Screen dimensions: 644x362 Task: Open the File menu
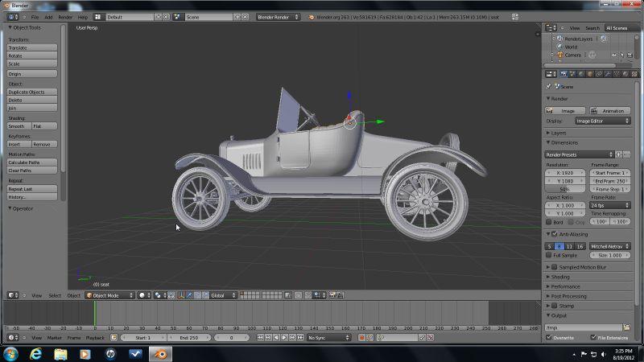point(35,17)
